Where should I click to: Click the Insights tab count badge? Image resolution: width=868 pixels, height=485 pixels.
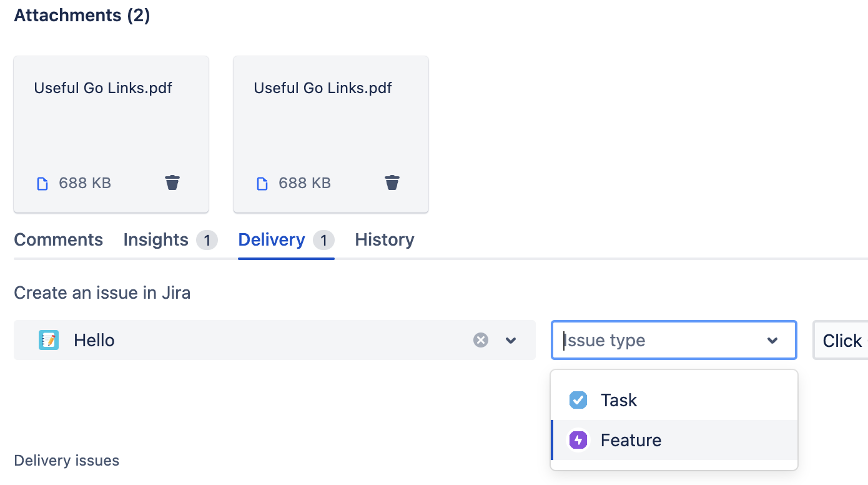coord(208,239)
